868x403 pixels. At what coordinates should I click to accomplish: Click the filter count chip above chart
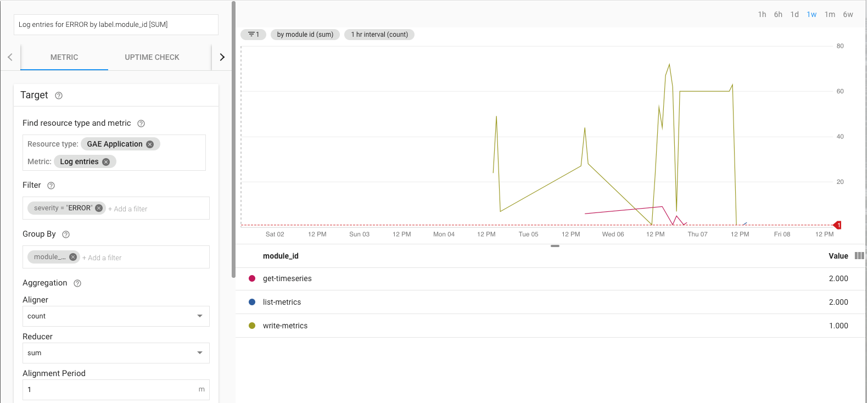point(253,35)
